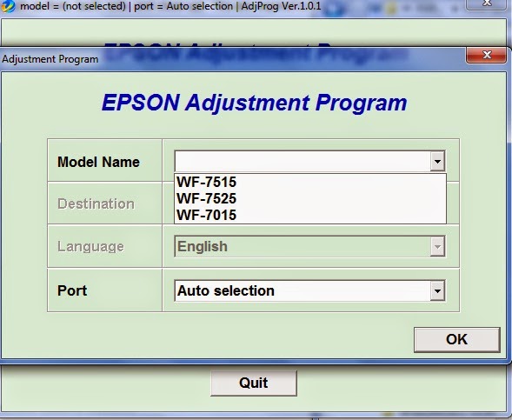Screen dimensions: 512x420
Task: Choose WF-7525 in the model dropdown list
Action: pos(310,198)
